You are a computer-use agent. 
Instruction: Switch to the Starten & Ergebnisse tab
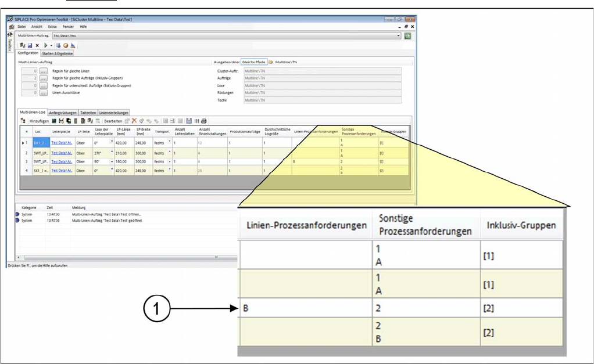(x=57, y=54)
